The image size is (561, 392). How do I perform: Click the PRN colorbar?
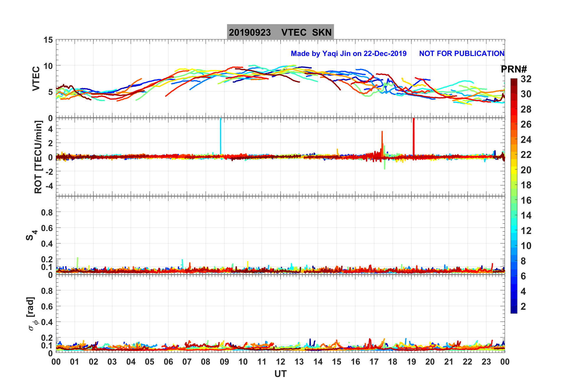[514, 196]
